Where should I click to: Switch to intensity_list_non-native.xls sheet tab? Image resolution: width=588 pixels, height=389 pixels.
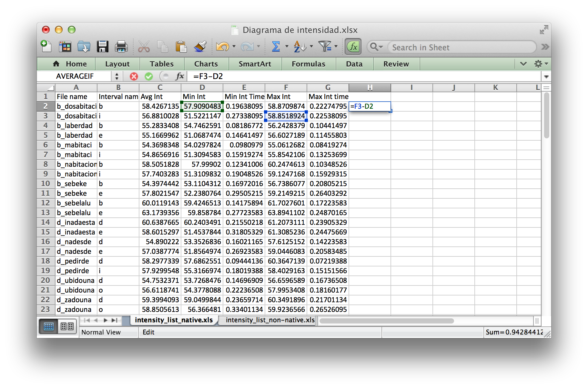270,320
